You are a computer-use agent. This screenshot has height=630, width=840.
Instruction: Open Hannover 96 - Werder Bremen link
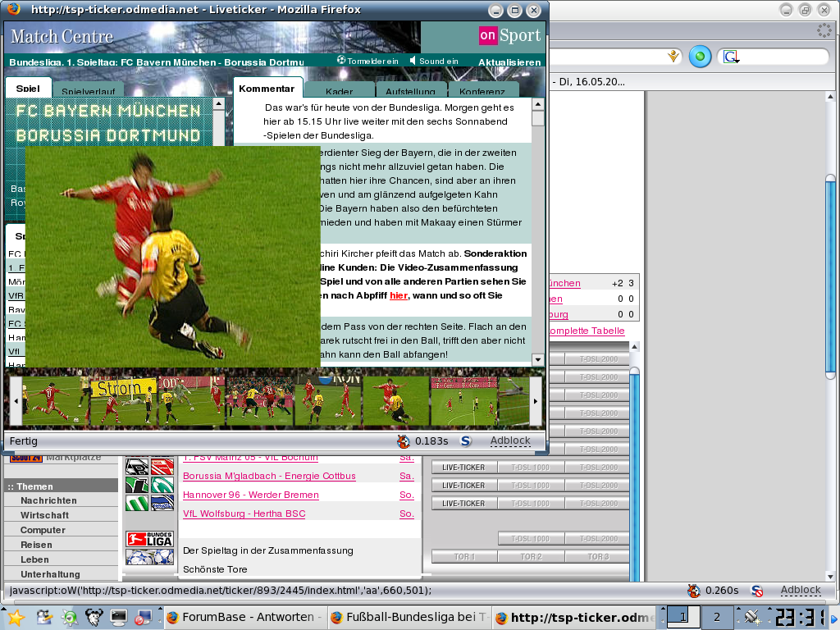click(251, 495)
